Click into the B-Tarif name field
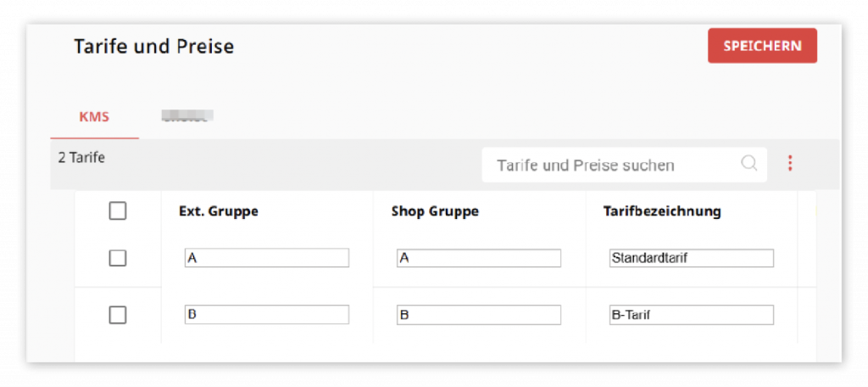 click(692, 314)
